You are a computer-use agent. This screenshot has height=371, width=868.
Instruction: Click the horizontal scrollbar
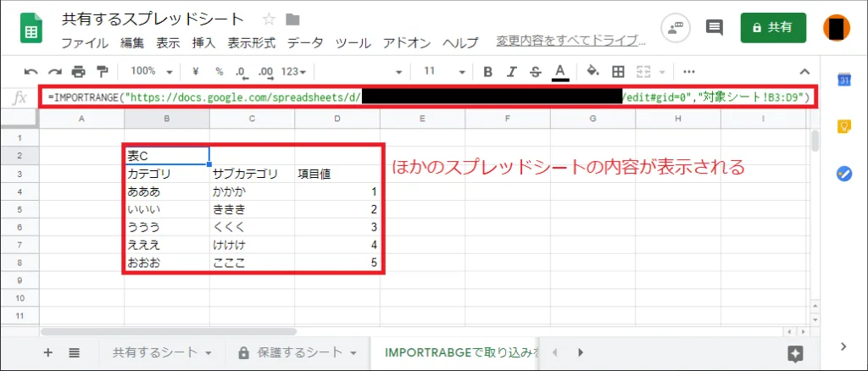click(169, 331)
